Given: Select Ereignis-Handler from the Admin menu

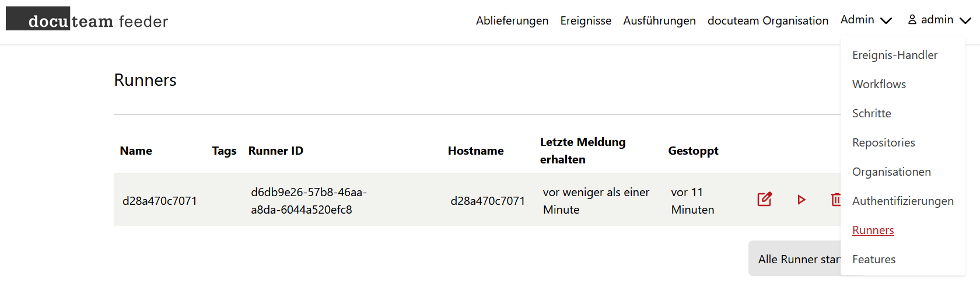Looking at the screenshot, I should point(894,55).
